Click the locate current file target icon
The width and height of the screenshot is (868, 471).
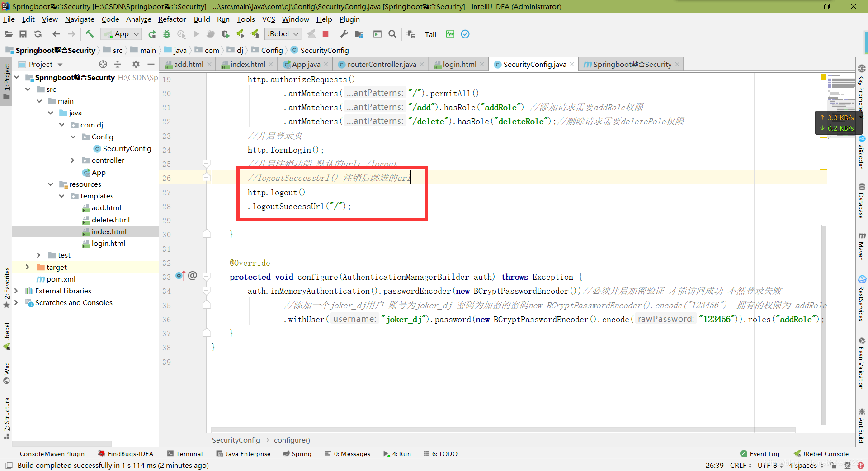pyautogui.click(x=103, y=64)
